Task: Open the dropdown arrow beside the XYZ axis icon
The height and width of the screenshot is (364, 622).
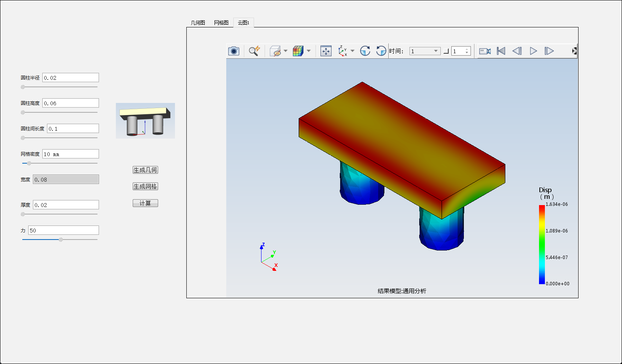Action: click(353, 51)
